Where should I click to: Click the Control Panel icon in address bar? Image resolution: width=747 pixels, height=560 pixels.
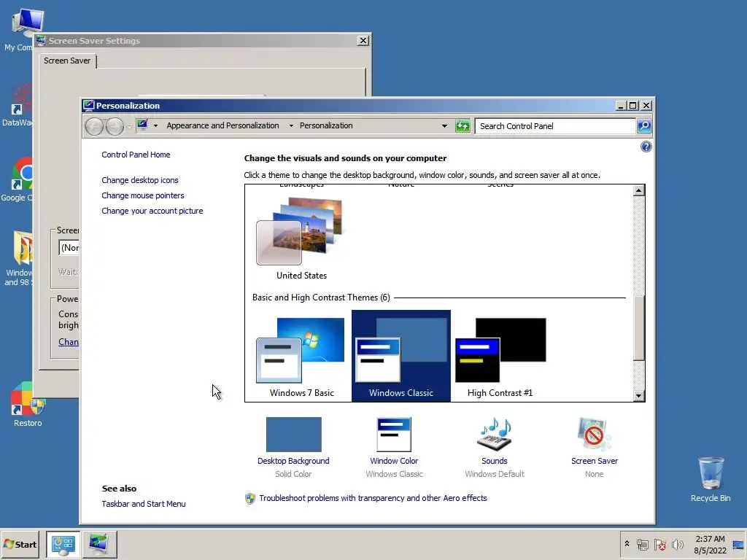tap(142, 125)
